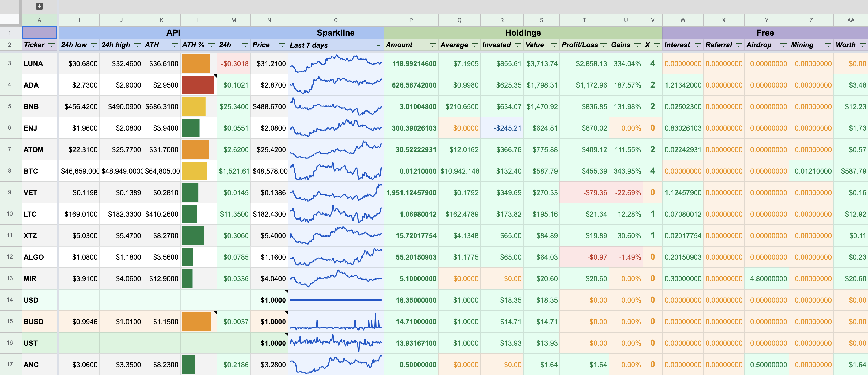Open filter dropdown for Interest column
The image size is (868, 375).
(698, 45)
